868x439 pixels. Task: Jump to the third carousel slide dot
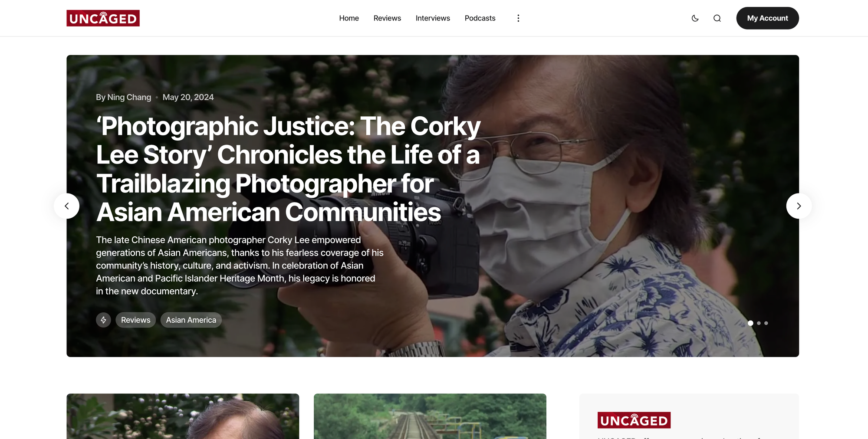pyautogui.click(x=766, y=323)
